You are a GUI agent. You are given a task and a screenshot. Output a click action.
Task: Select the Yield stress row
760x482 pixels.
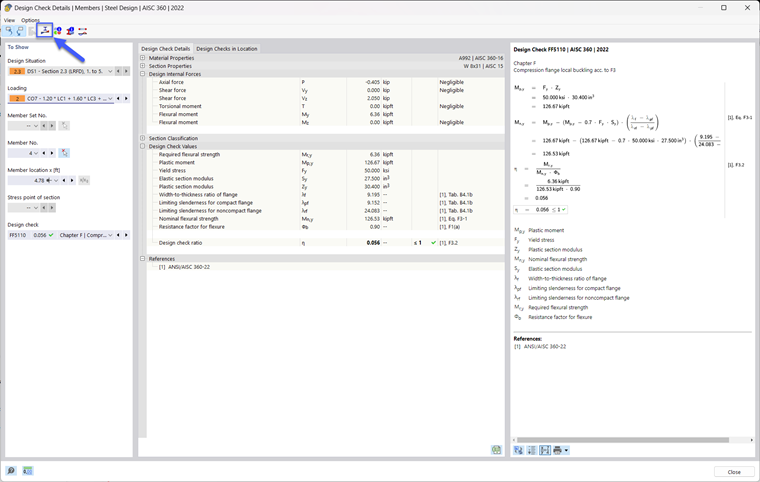(x=326, y=170)
